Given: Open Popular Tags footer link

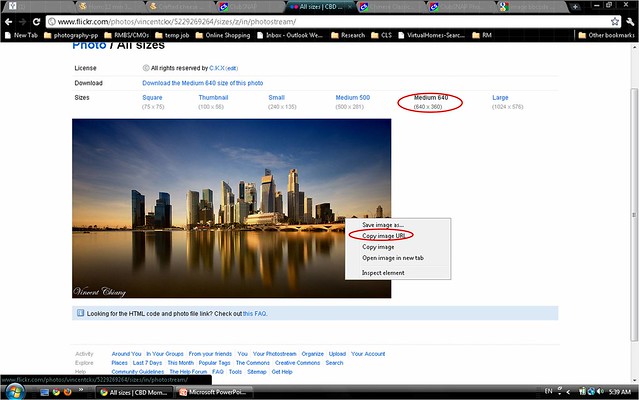Looking at the screenshot, I should pyautogui.click(x=214, y=363).
